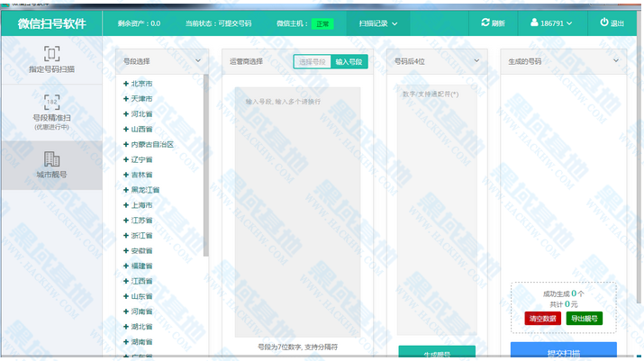Expand the 吉林省 plus icon
Screen dimensions: 644x361
click(126, 175)
